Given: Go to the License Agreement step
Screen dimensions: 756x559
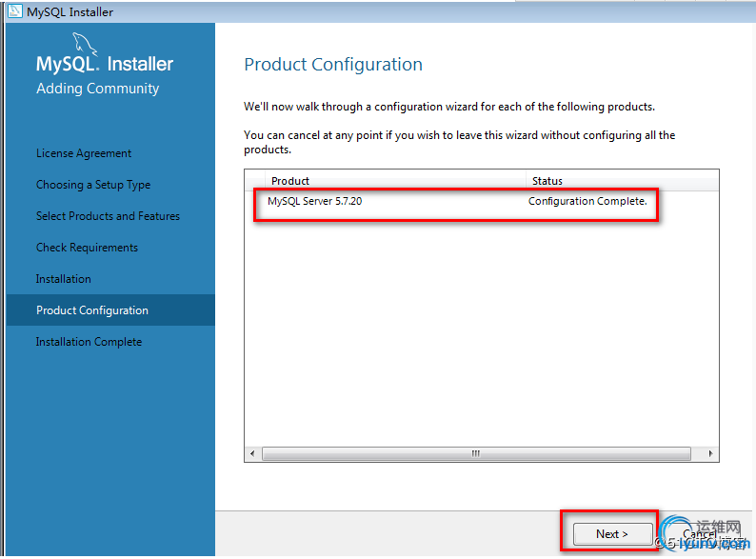Looking at the screenshot, I should coord(84,153).
